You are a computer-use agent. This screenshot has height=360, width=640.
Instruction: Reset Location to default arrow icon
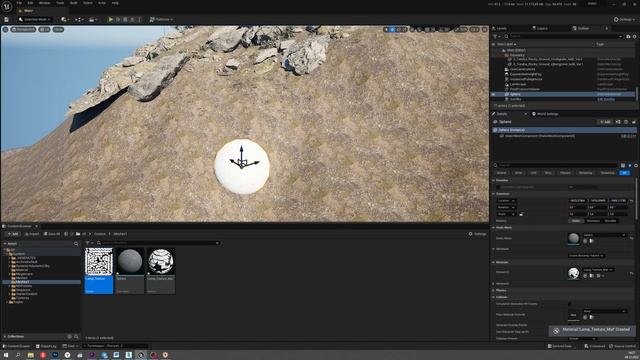632,201
